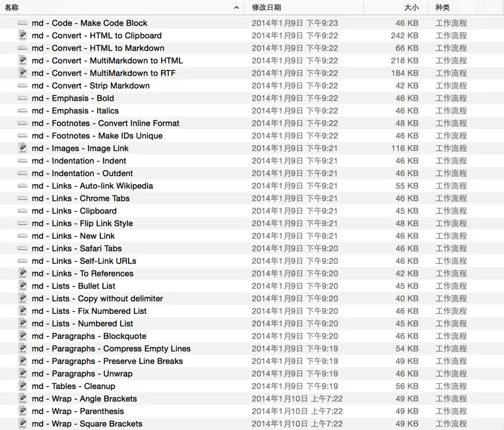The width and height of the screenshot is (504, 430).
Task: Select icon of Convert Inline Format
Action: pyautogui.click(x=22, y=123)
